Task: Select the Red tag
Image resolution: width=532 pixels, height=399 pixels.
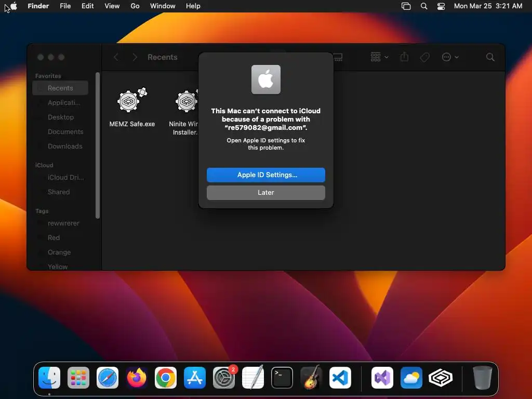Action: (x=60, y=238)
